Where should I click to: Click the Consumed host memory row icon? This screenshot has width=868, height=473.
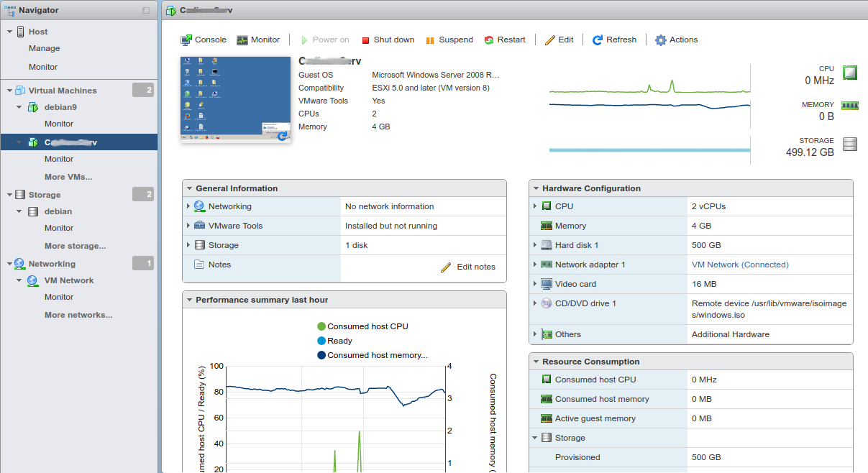pos(547,399)
